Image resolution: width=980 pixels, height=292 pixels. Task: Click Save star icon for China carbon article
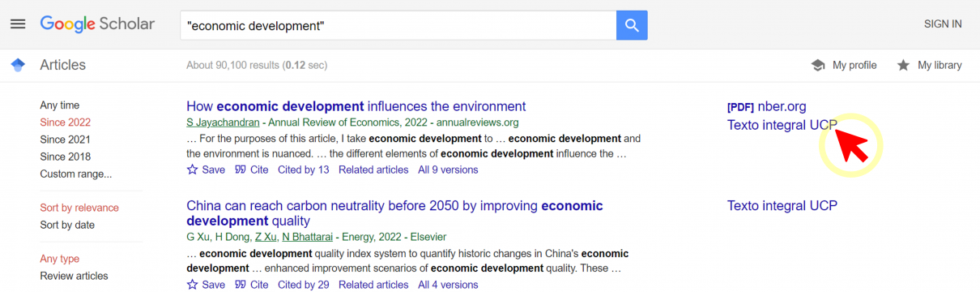pyautogui.click(x=193, y=285)
